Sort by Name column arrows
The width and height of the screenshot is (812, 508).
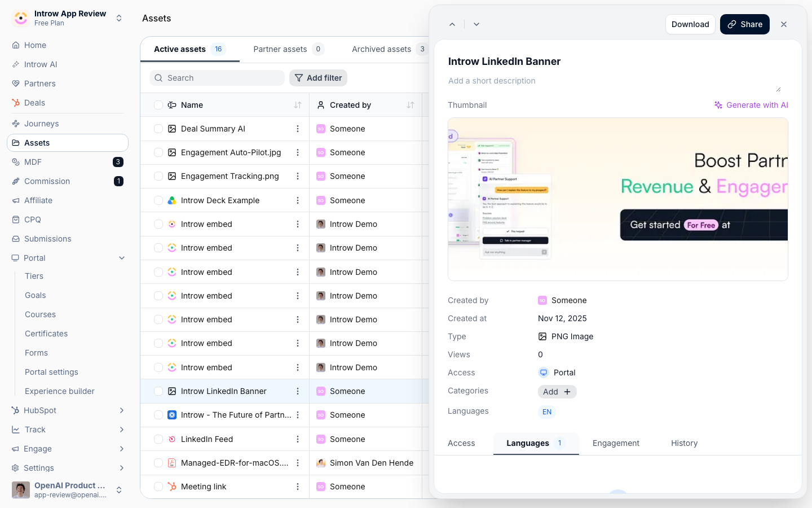coord(298,105)
